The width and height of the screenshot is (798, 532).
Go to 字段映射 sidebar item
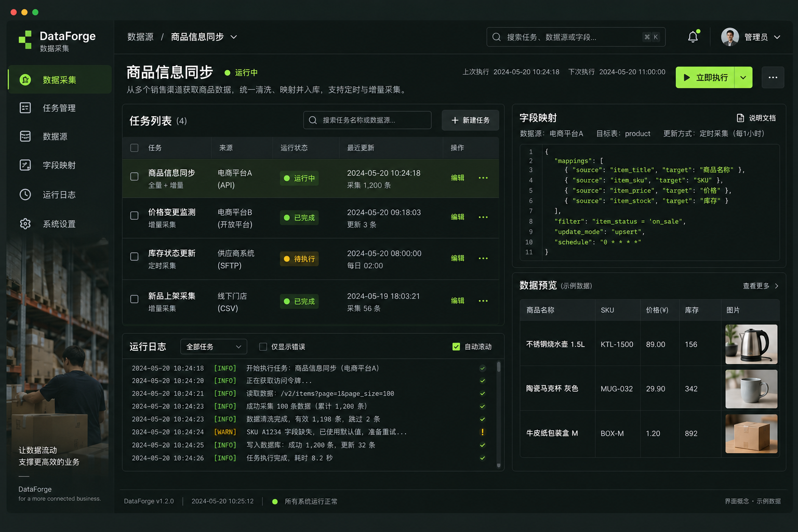(60, 165)
